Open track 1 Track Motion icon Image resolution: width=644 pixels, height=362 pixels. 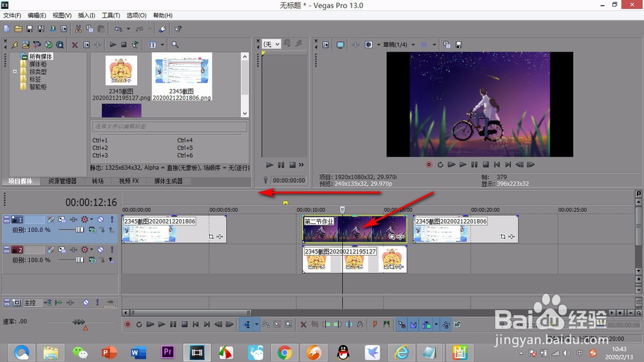click(62, 220)
